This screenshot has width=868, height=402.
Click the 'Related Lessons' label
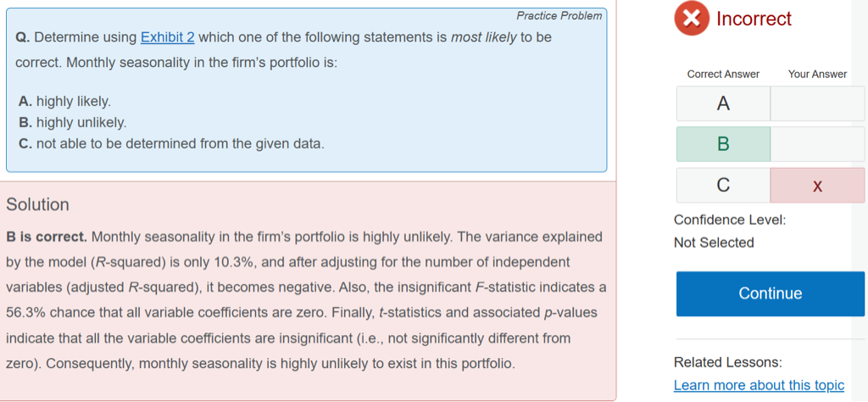click(727, 362)
